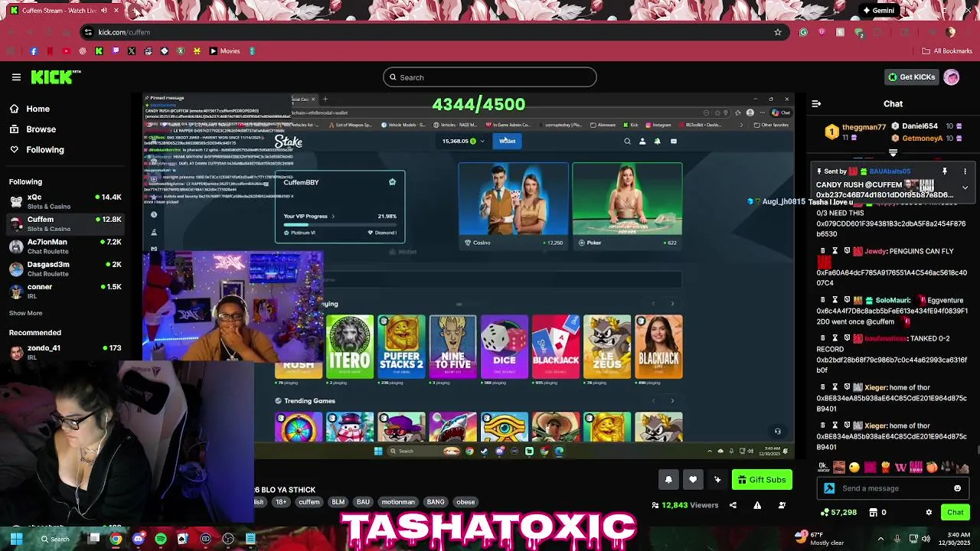The width and height of the screenshot is (980, 551).
Task: Select the BLM stream tag
Action: coord(338,502)
